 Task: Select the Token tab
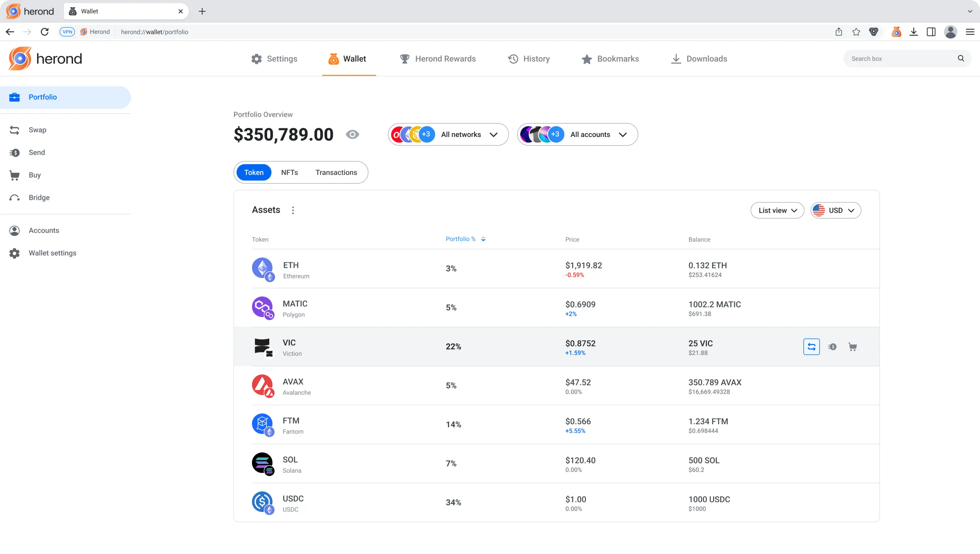click(x=254, y=172)
